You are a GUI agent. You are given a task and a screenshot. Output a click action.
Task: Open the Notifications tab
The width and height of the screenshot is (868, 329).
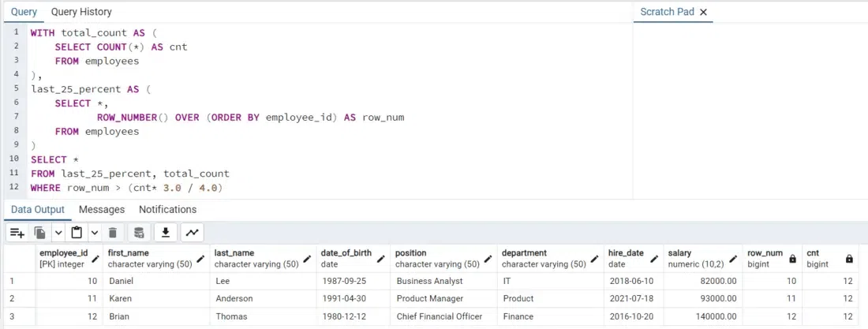click(x=167, y=209)
